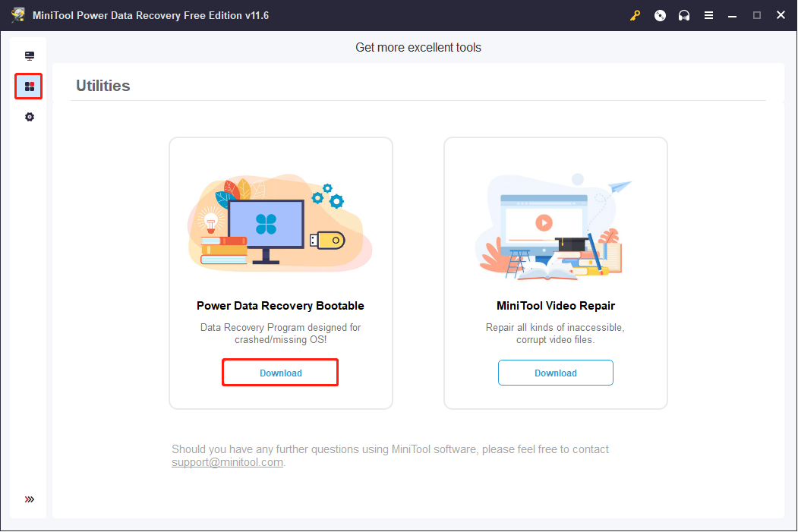Download MiniTool Video Repair
This screenshot has height=532, width=798.
555,373
